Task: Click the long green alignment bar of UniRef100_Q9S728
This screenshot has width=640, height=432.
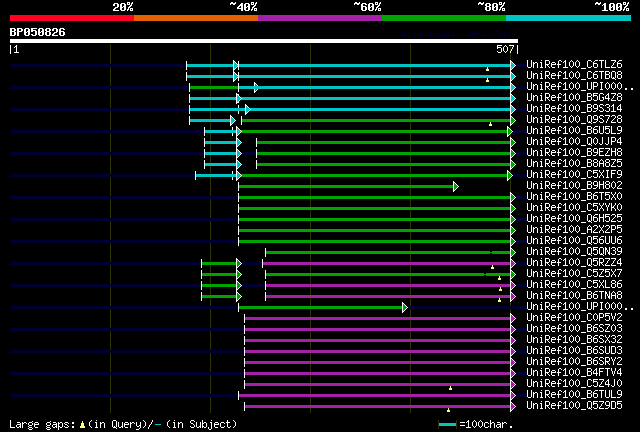Action: click(376, 120)
